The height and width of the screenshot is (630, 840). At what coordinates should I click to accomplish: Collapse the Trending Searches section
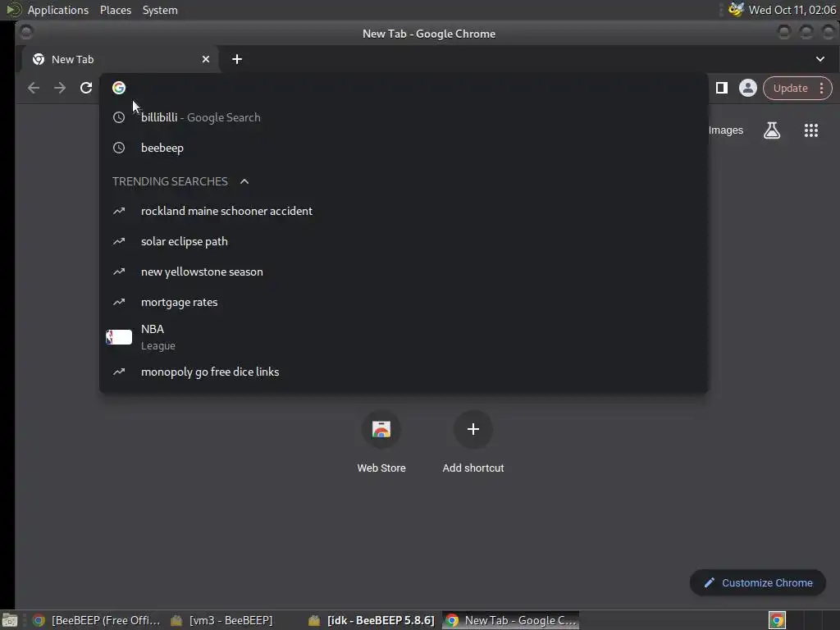pos(244,181)
